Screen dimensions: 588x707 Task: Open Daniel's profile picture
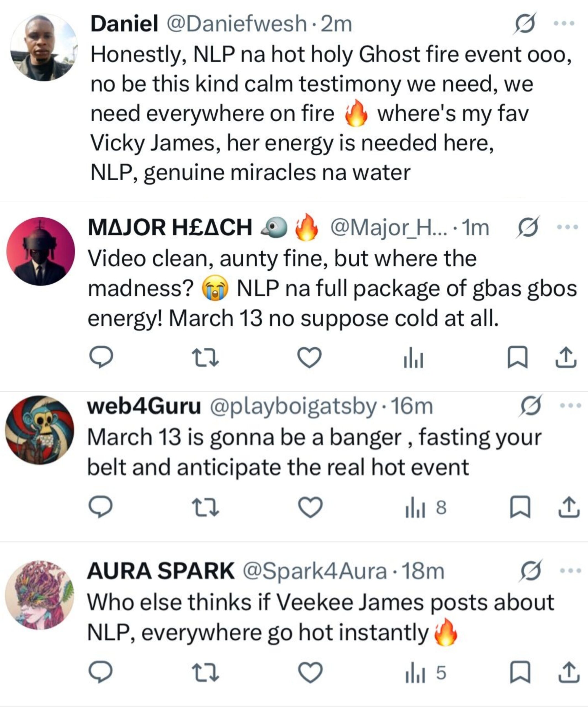point(44,48)
